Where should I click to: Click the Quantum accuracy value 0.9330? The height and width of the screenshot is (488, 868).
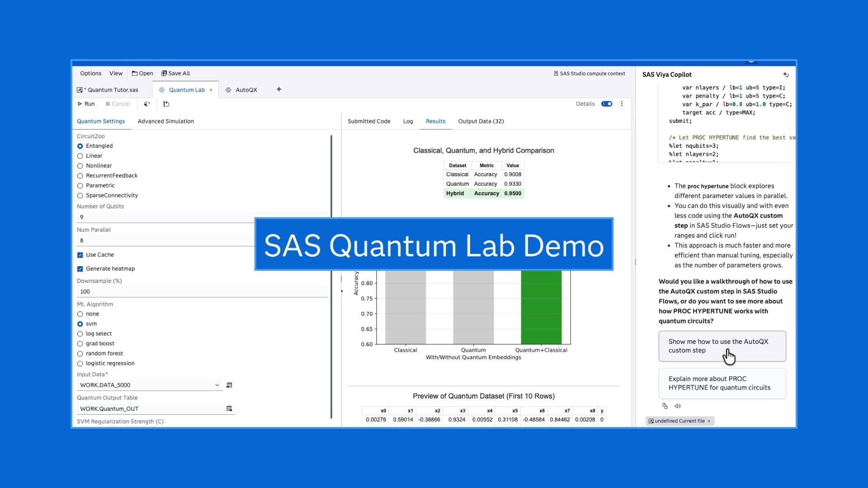513,184
